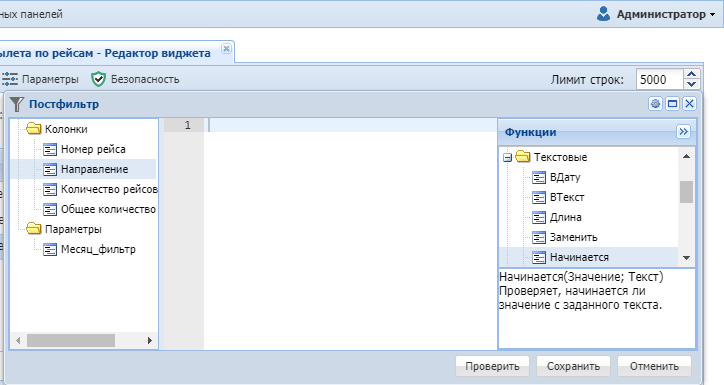Increase the Лимит строк value
This screenshot has height=385, width=724.
click(691, 74)
